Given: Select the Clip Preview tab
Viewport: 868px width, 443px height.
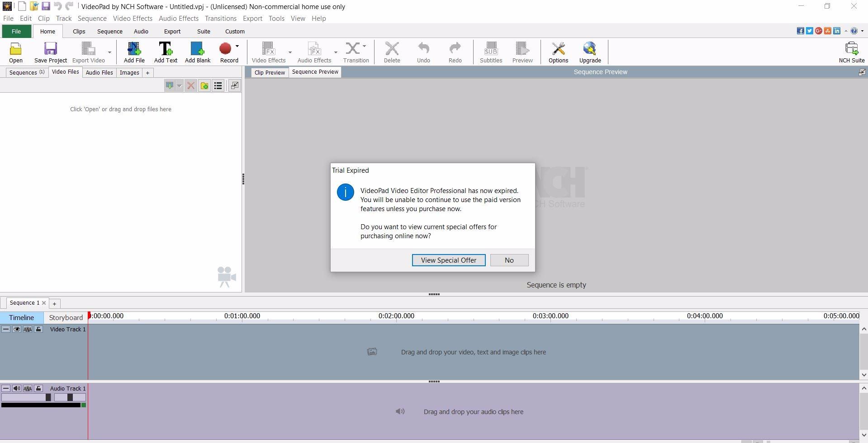Looking at the screenshot, I should 270,72.
